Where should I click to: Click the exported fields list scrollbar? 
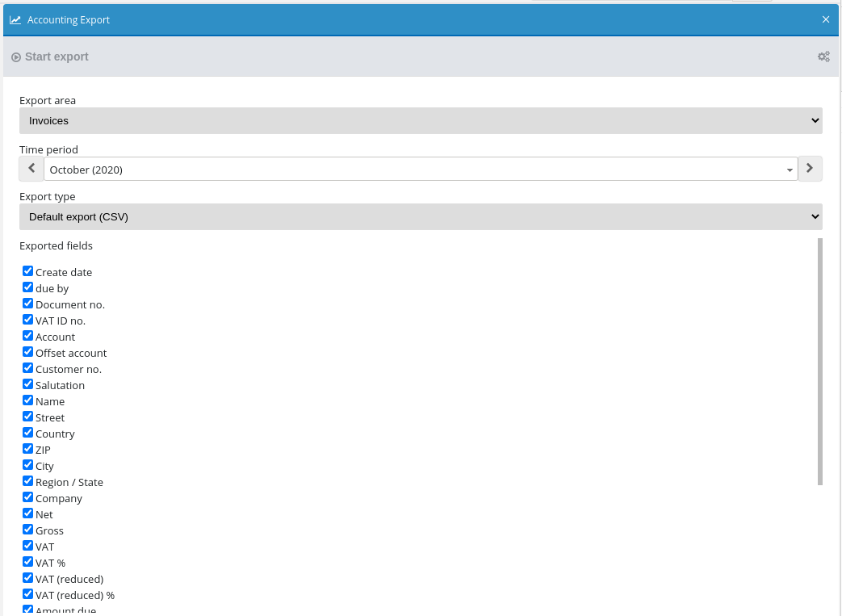pos(819,362)
